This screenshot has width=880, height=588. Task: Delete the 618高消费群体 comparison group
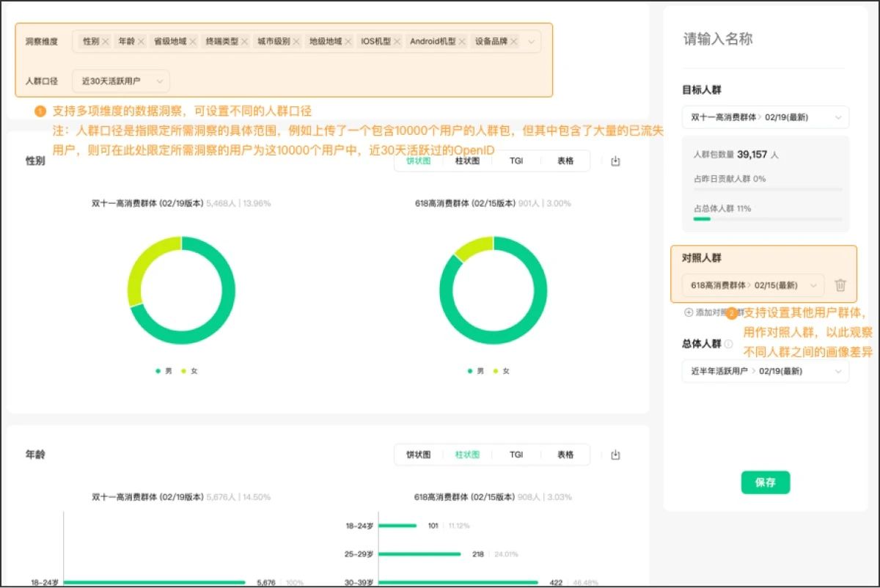tap(840, 285)
